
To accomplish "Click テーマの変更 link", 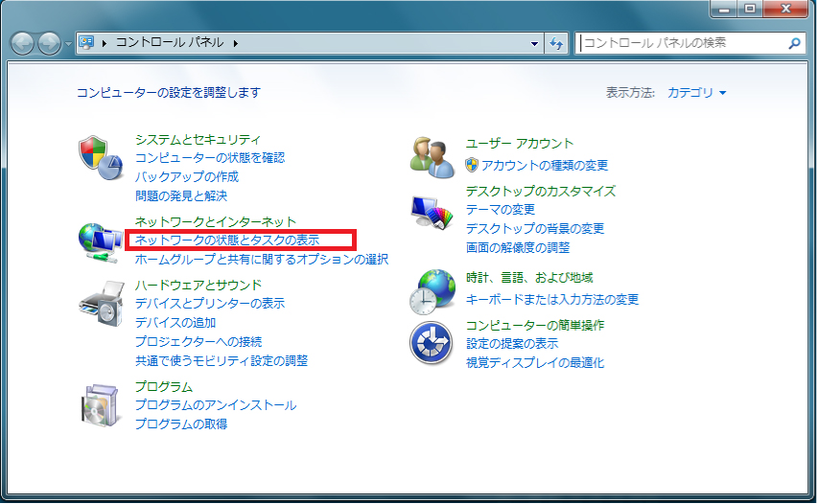I will click(501, 209).
